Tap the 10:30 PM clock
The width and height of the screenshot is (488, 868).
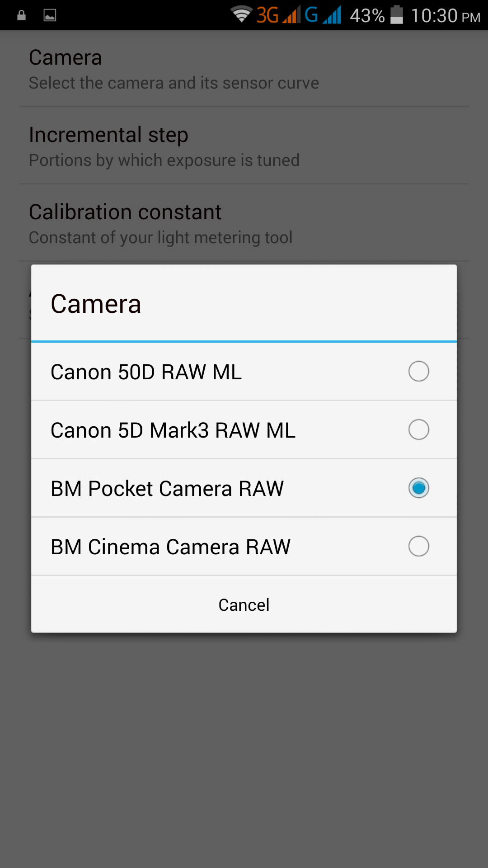coord(446,16)
